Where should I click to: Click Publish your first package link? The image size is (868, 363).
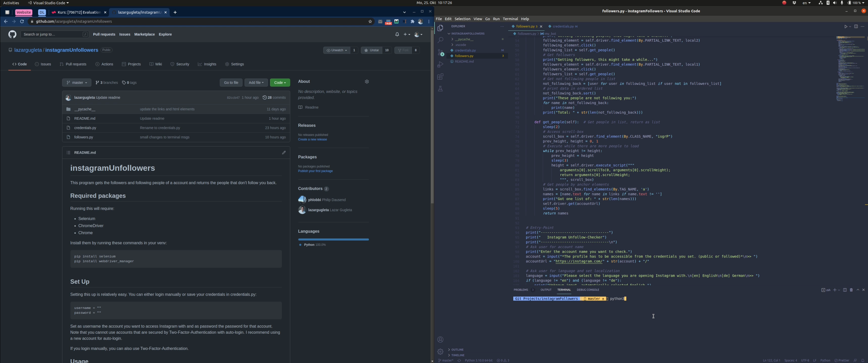pyautogui.click(x=315, y=171)
